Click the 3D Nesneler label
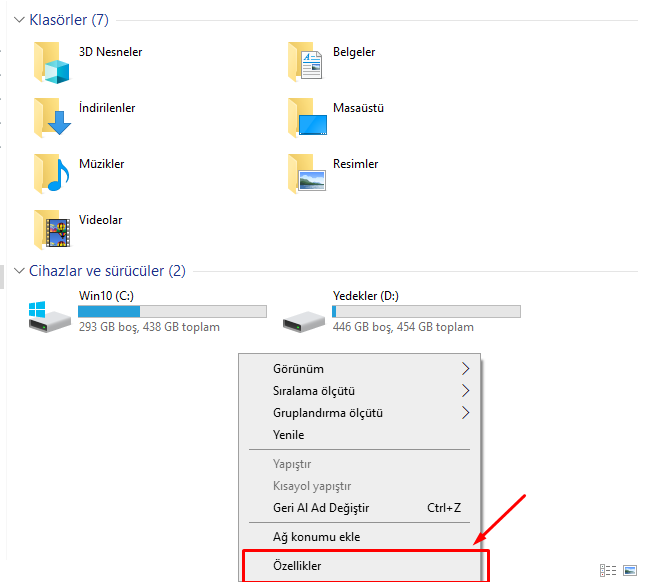 (110, 52)
